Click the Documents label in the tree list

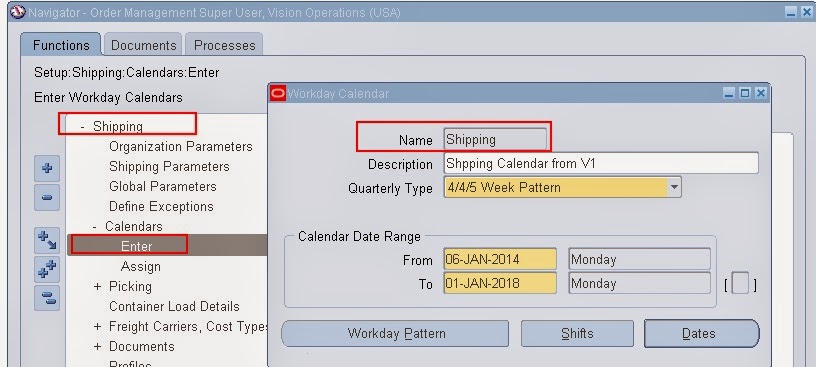(142, 347)
